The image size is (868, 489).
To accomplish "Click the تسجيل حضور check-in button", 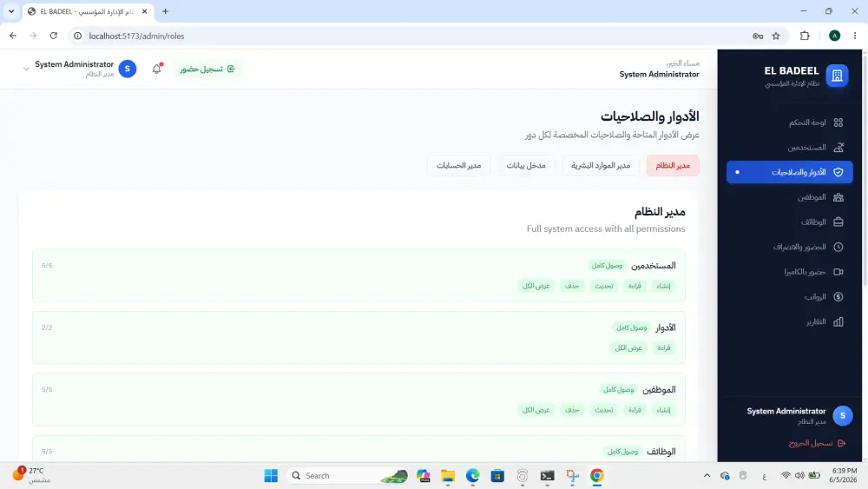I will pos(207,69).
